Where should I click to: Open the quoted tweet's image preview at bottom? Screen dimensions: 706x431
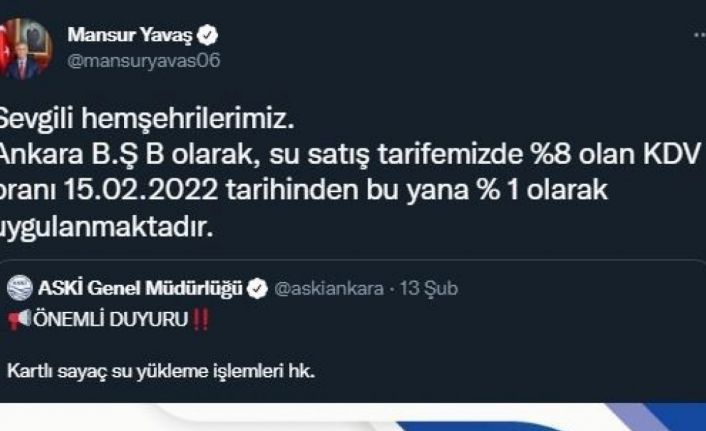pos(353,417)
